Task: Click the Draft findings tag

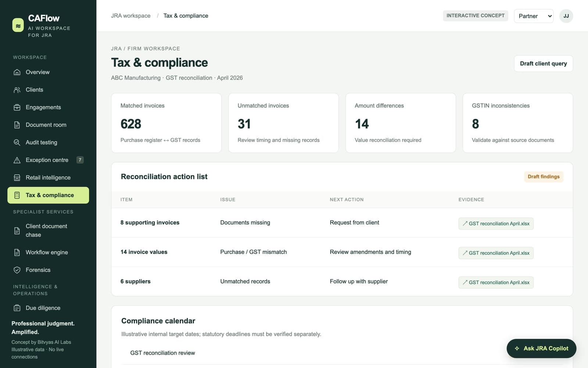Action: click(544, 177)
